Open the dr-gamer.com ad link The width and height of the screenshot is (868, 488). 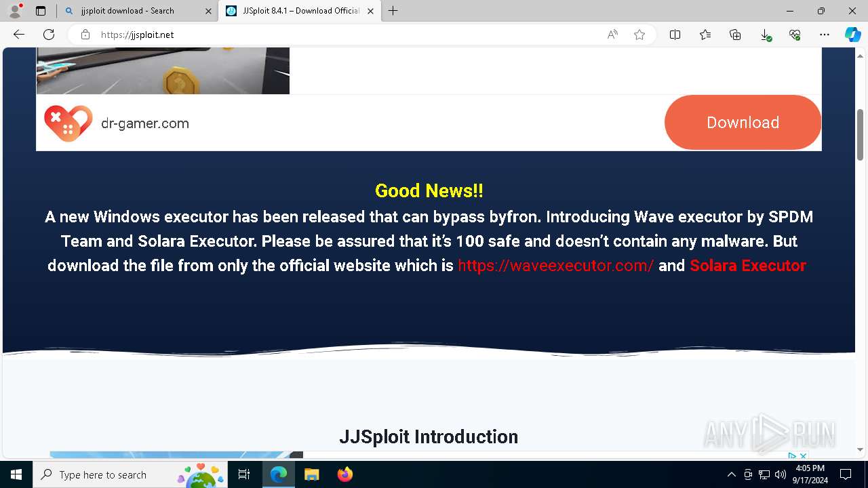[x=145, y=123]
